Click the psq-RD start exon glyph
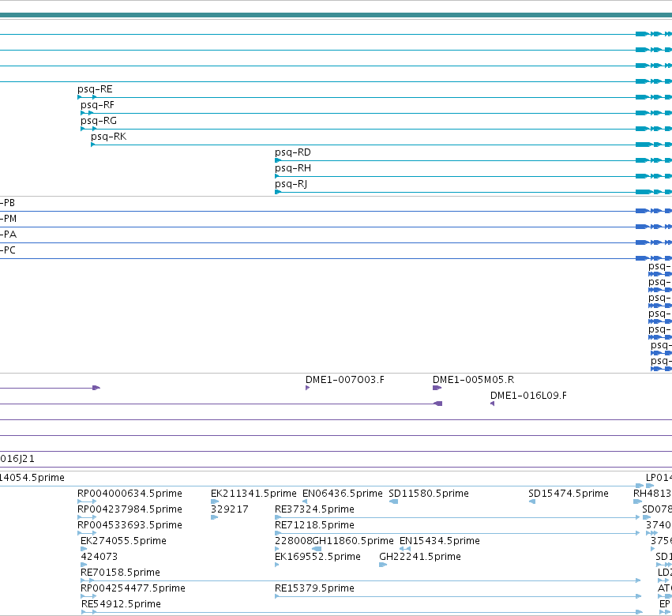 coord(278,160)
